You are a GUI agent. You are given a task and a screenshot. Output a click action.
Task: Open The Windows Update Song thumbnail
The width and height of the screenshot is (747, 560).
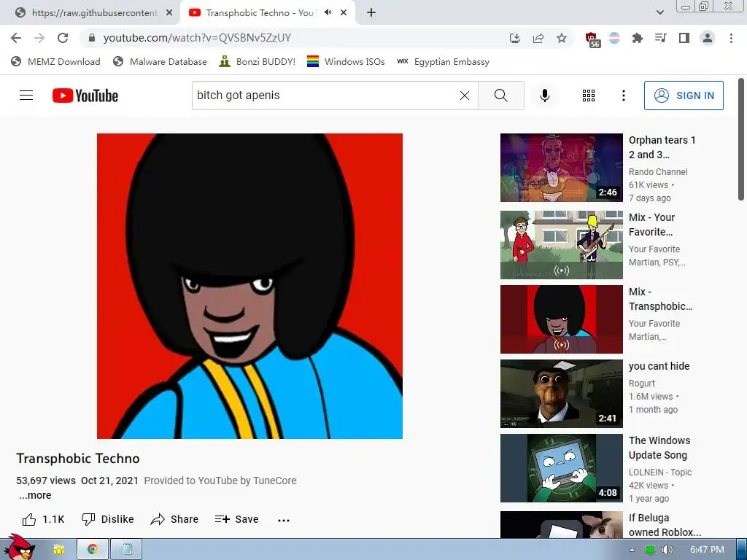pos(561,467)
